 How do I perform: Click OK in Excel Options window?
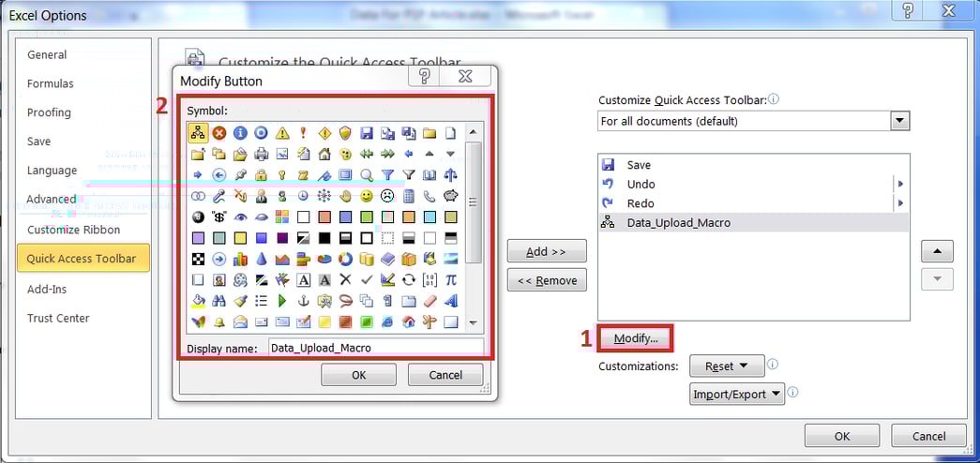click(x=842, y=436)
